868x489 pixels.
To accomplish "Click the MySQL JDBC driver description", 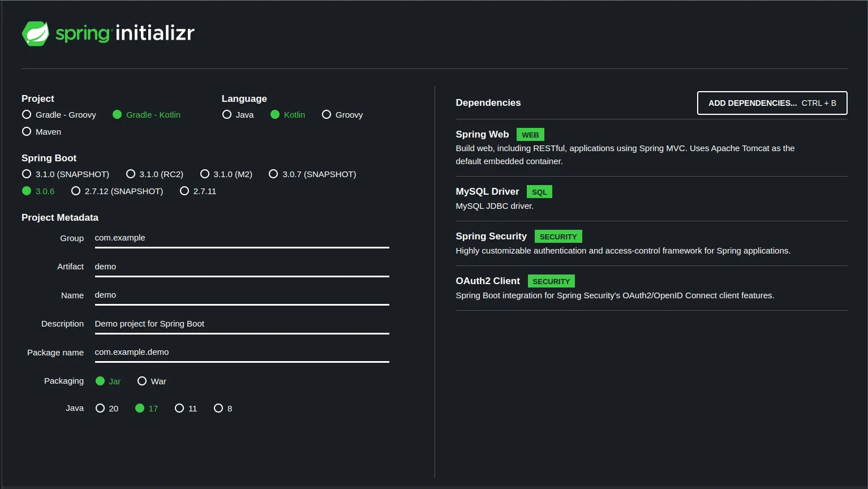I will coord(495,206).
